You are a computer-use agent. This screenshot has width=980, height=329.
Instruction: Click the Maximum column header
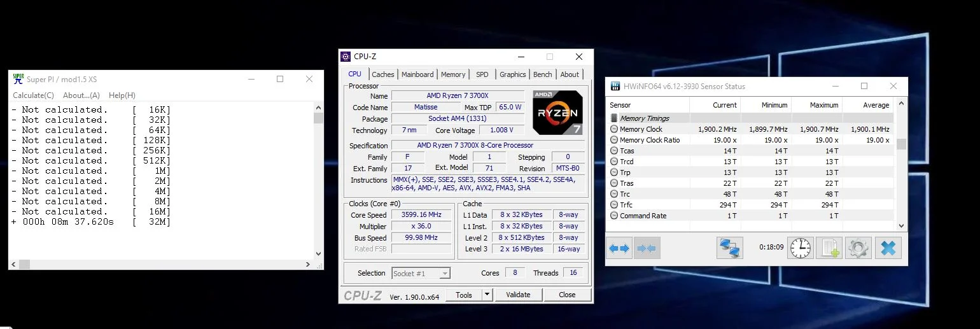pyautogui.click(x=816, y=105)
